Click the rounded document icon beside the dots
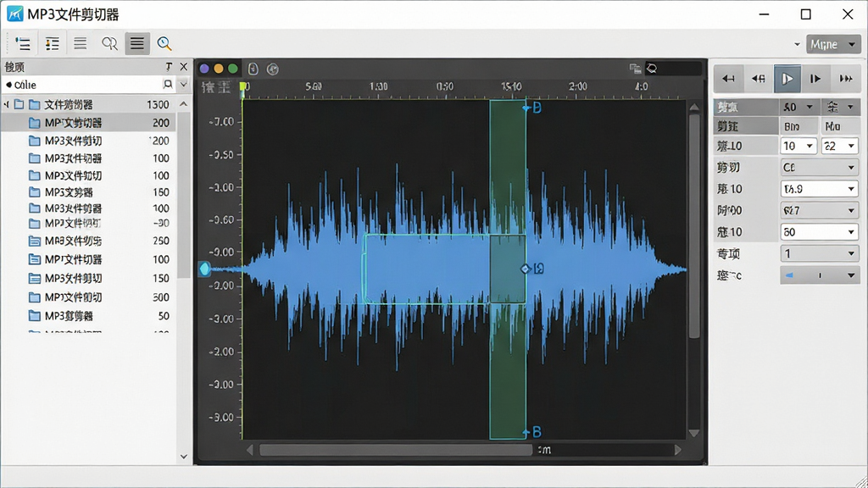The height and width of the screenshot is (488, 868). tap(253, 69)
